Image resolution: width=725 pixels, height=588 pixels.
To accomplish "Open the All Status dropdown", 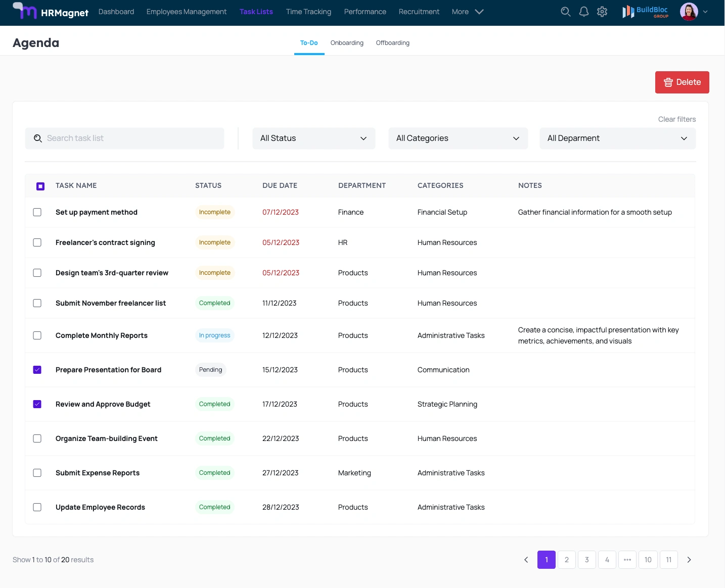I will click(x=314, y=138).
